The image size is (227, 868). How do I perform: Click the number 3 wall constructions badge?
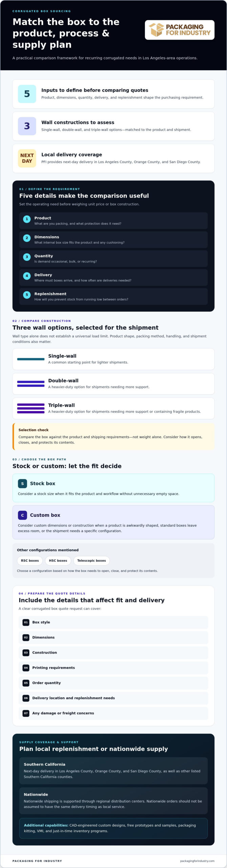[27, 126]
